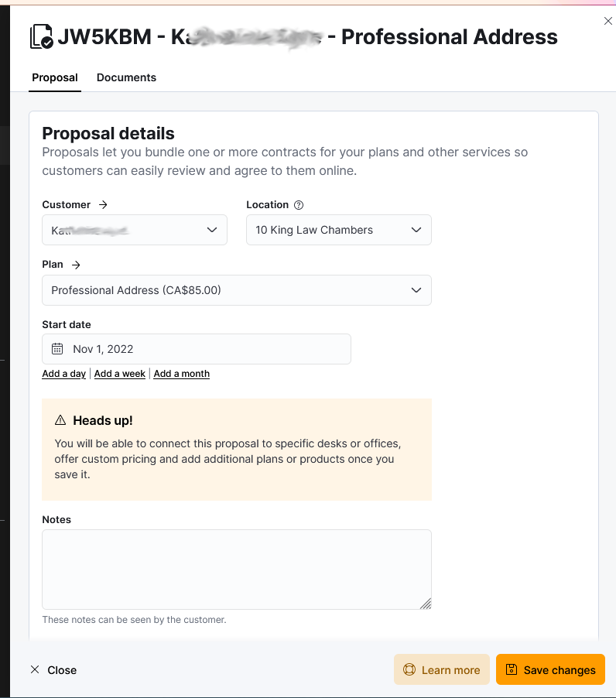Click the warning triangle icon in Heads up box

pos(60,420)
